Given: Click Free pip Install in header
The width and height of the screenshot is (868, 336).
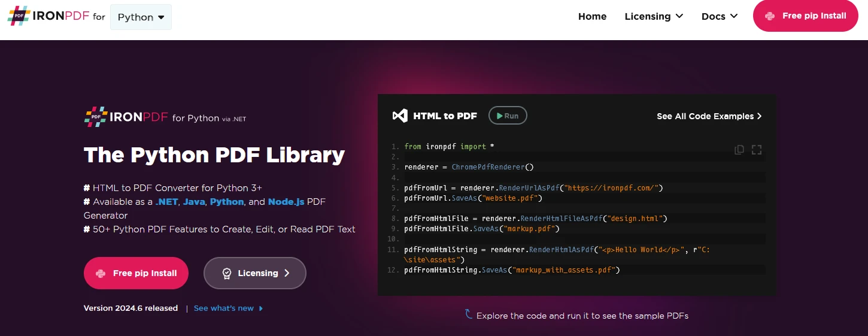Looking at the screenshot, I should click(805, 16).
